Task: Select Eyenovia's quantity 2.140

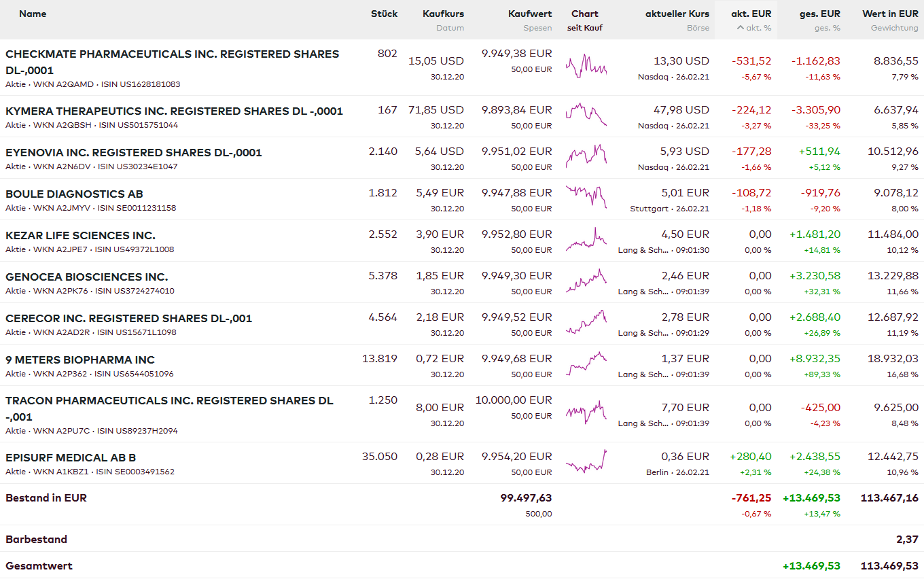Action: 383,152
